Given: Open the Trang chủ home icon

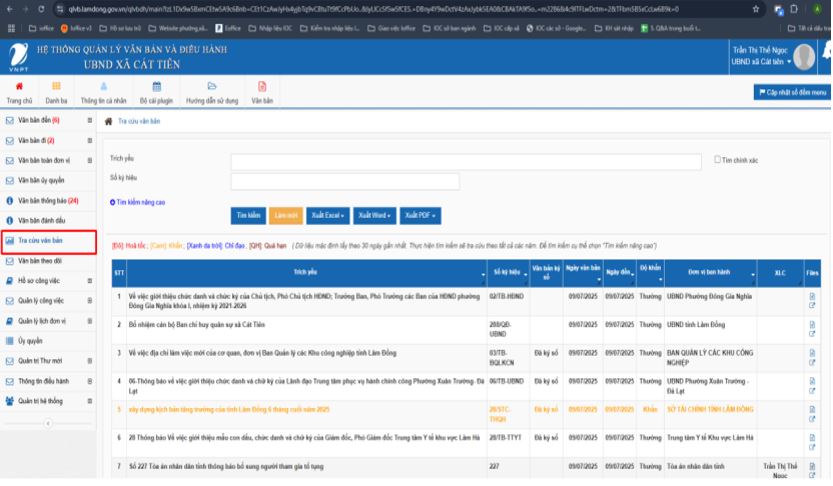Looking at the screenshot, I should [19, 88].
